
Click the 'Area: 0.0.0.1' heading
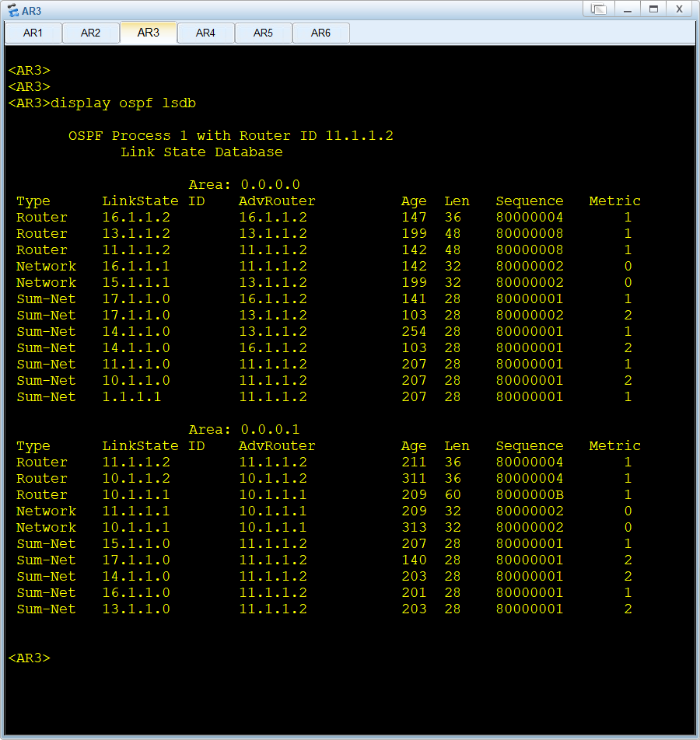point(244,429)
